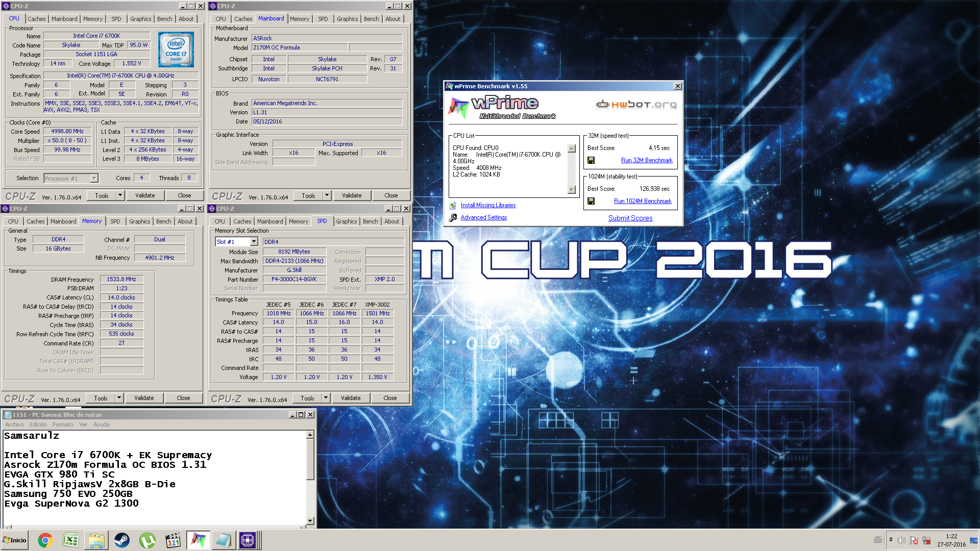The height and width of the screenshot is (551, 980).
Task: Click the Z170M OC Formula model field
Action: tap(300, 47)
